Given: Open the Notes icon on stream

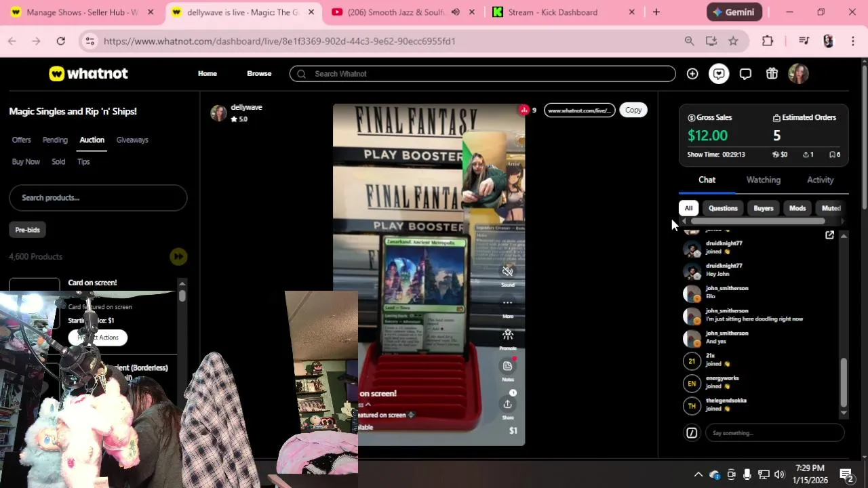Looking at the screenshot, I should (507, 366).
